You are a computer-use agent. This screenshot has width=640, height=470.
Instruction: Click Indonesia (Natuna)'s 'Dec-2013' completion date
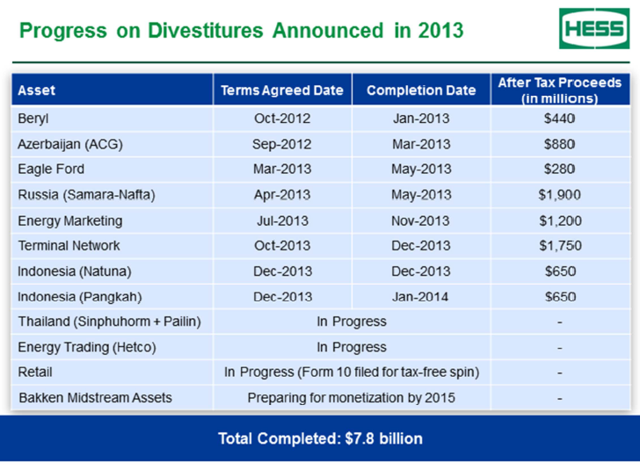[421, 271]
